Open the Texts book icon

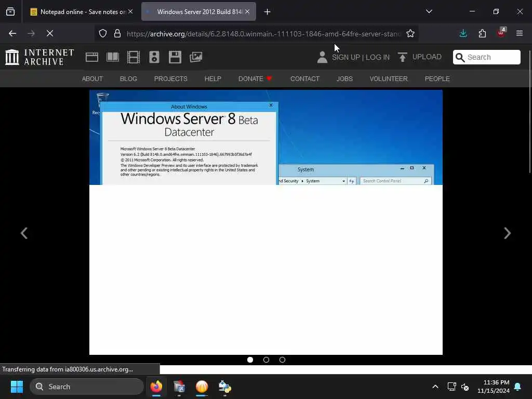coord(113,57)
